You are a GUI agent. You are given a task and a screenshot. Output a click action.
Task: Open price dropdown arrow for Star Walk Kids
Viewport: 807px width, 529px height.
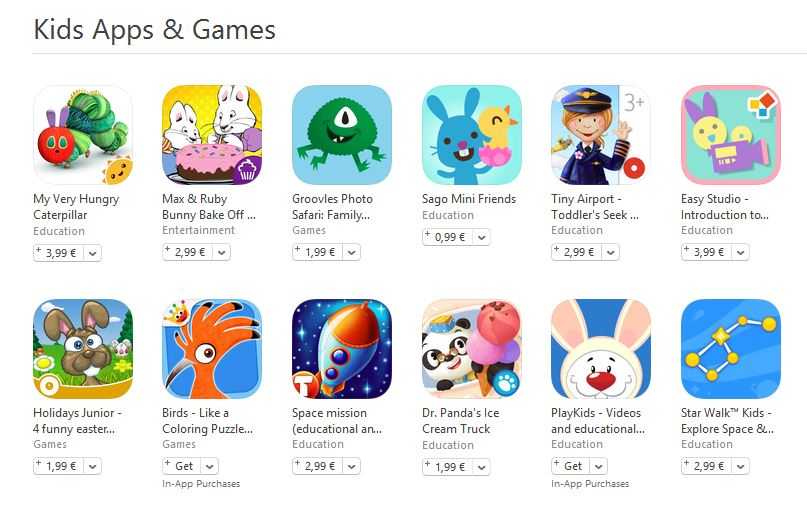(740, 466)
